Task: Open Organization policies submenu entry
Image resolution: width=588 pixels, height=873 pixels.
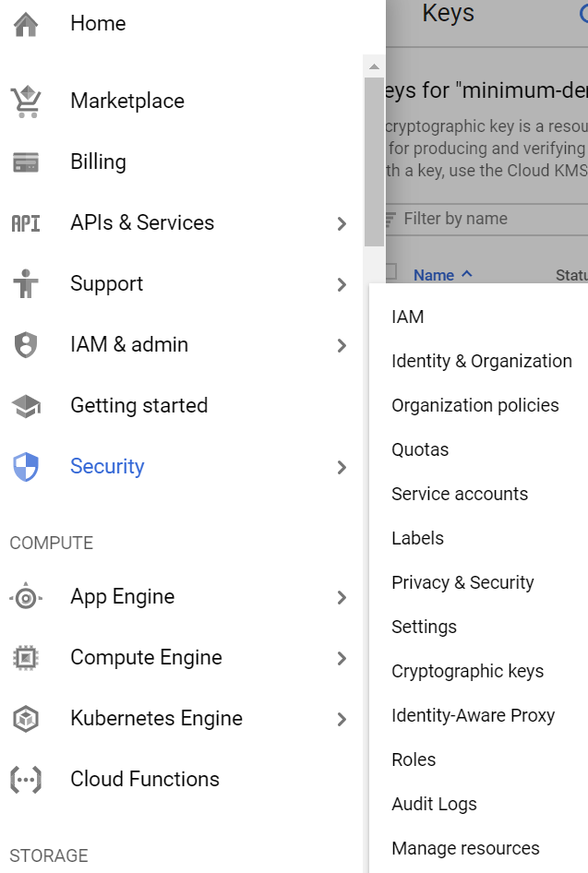Action: [x=475, y=405]
